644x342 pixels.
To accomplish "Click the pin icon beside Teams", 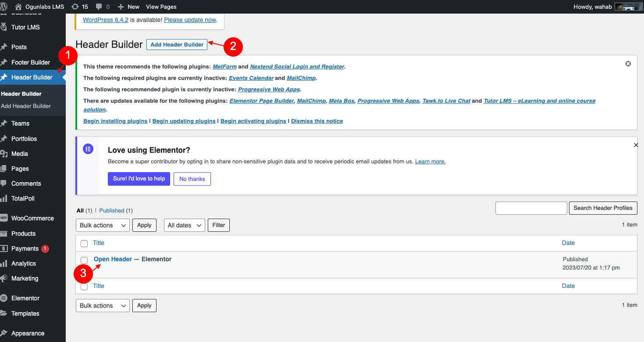I will click(x=4, y=123).
